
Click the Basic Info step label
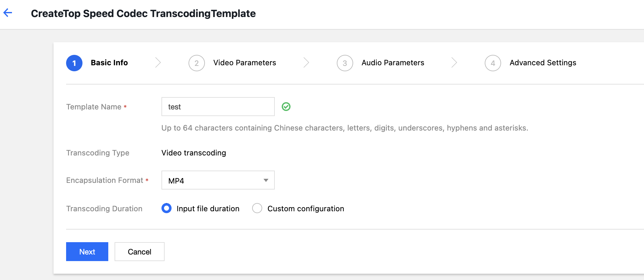[x=109, y=63]
